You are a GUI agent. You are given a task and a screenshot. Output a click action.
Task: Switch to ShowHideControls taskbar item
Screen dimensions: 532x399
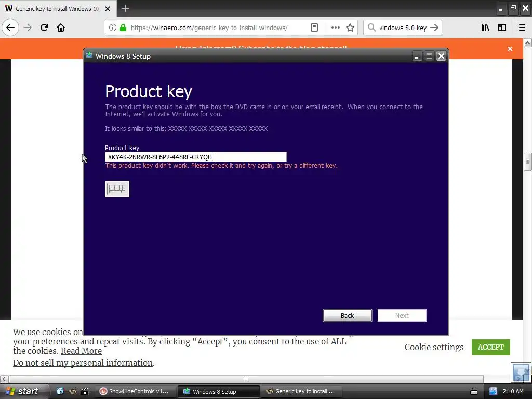pyautogui.click(x=135, y=391)
